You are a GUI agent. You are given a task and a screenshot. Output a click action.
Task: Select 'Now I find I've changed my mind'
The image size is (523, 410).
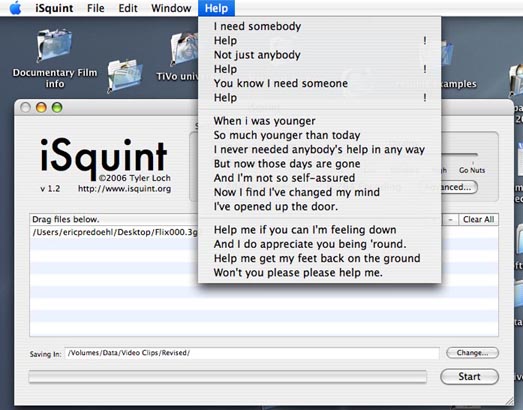[320, 192]
